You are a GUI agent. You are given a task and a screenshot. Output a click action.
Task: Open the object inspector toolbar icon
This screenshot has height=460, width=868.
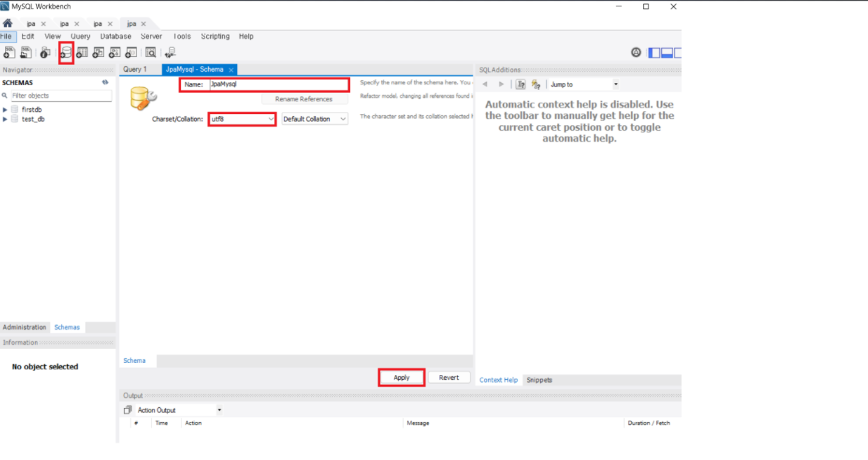click(x=46, y=52)
